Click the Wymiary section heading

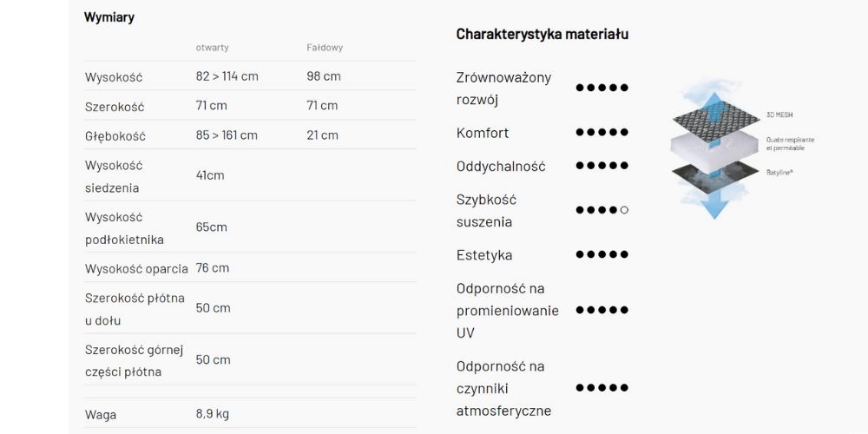(109, 17)
